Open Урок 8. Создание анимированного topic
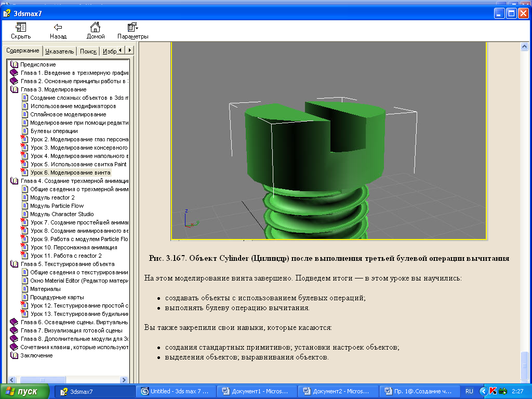Screen dimensions: 532x399 79,231
